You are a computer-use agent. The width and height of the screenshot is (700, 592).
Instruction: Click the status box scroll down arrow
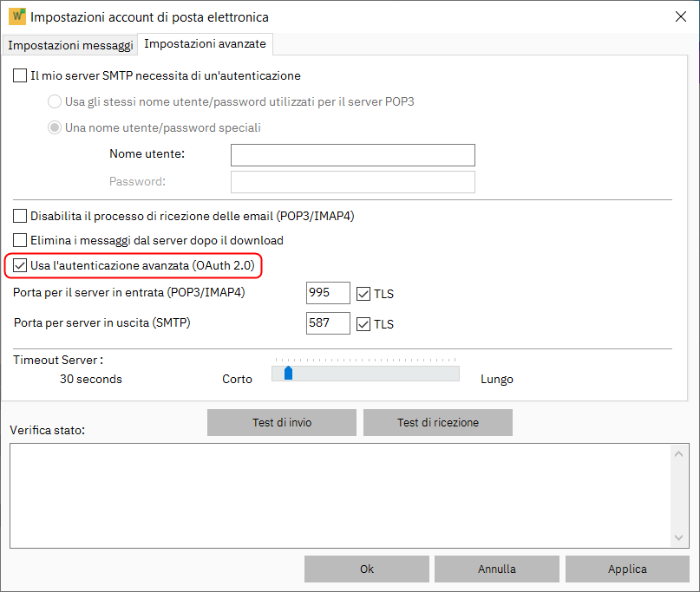click(x=679, y=538)
